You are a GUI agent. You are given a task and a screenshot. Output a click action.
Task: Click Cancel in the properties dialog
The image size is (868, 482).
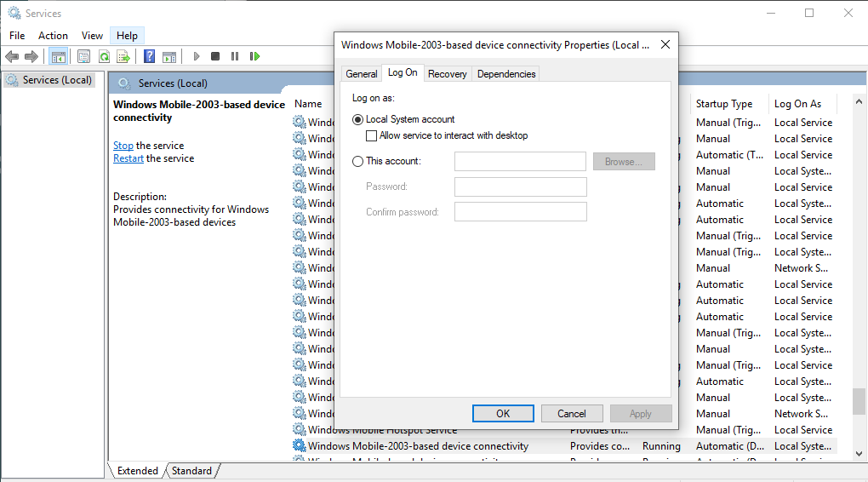(572, 413)
